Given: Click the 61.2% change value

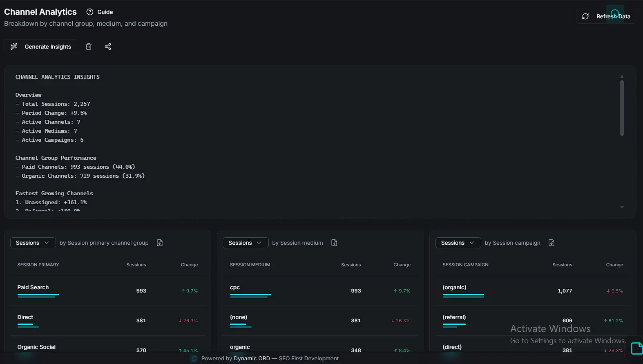Looking at the screenshot, I should tap(613, 321).
